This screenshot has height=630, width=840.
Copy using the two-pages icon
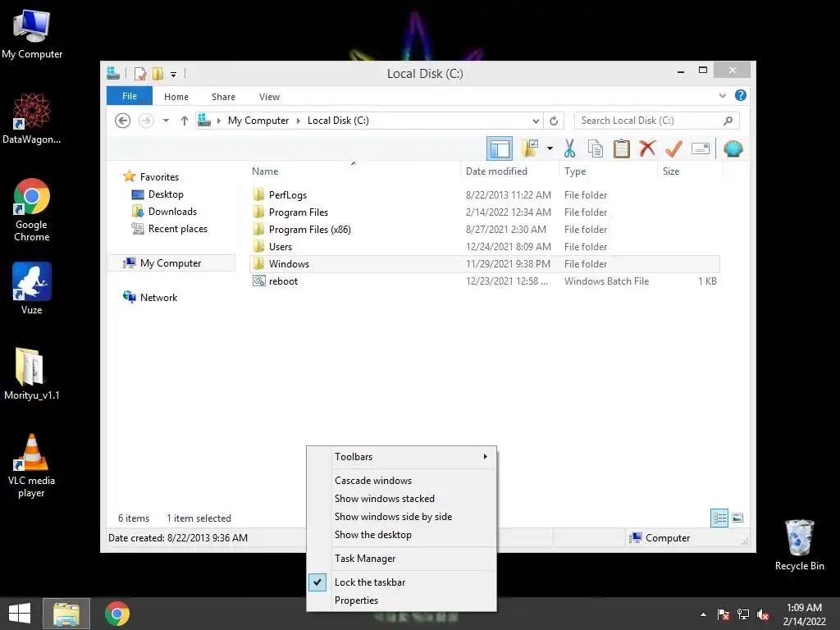coord(596,148)
